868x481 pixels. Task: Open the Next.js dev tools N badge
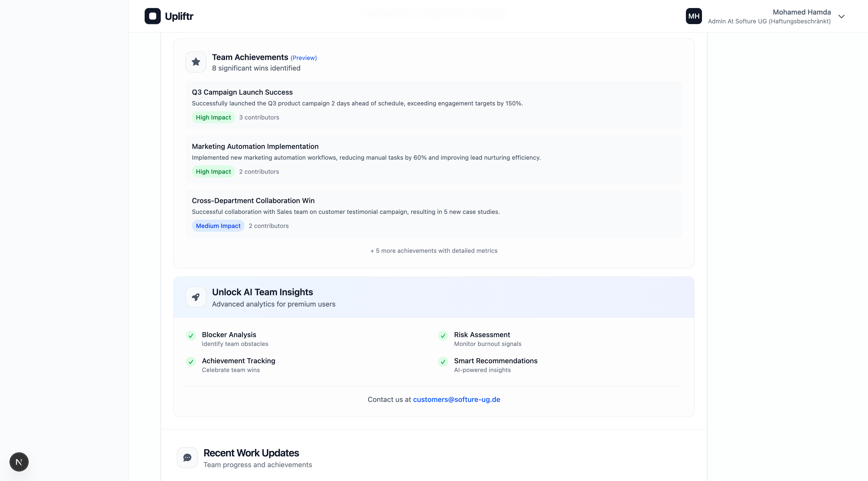(19, 462)
